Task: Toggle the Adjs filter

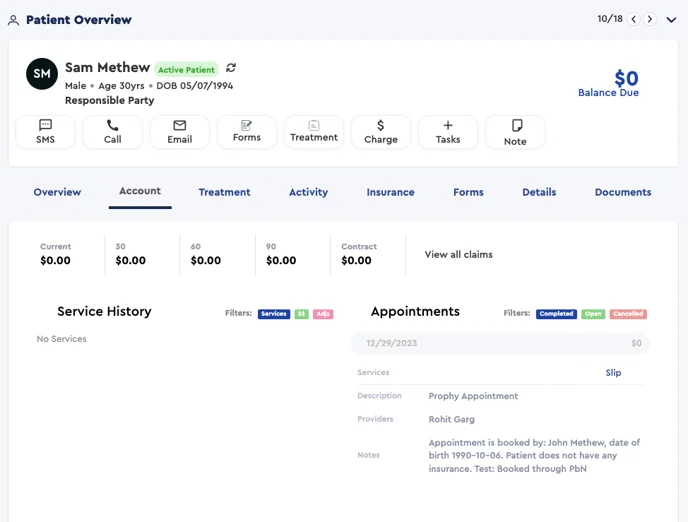Action: (323, 314)
